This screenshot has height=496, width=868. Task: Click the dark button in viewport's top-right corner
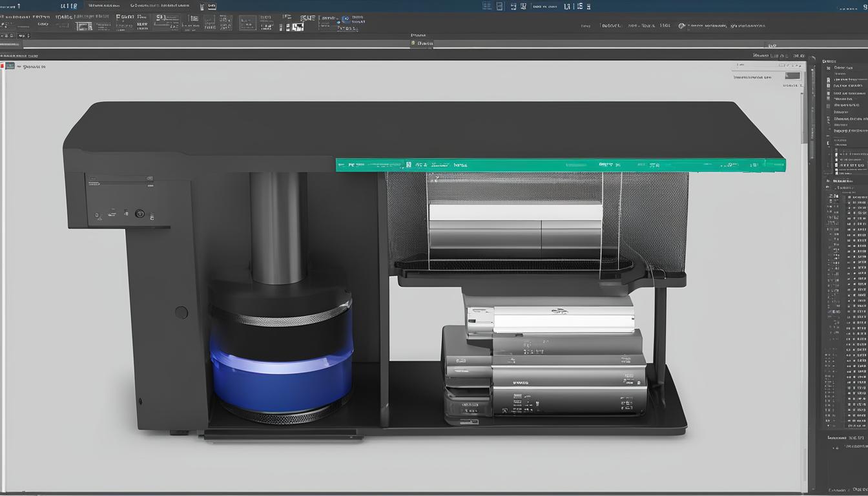792,76
